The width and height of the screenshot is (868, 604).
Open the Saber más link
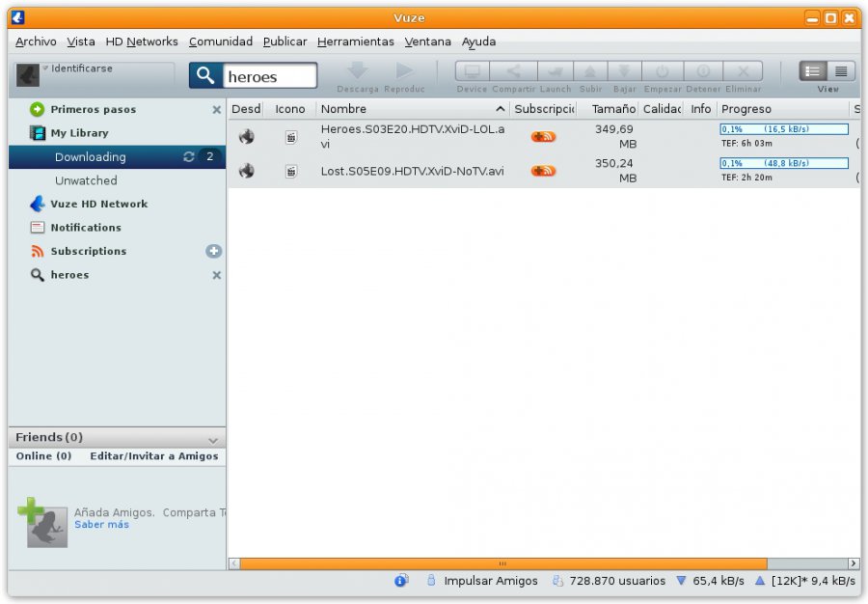(102, 525)
